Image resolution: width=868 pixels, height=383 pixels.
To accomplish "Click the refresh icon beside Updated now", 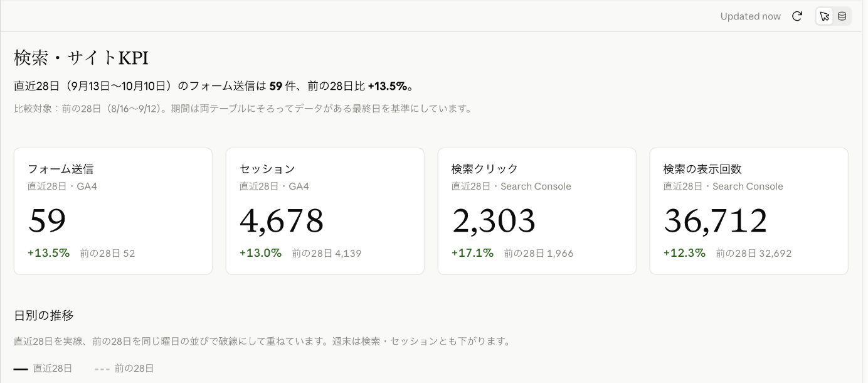I will [797, 16].
